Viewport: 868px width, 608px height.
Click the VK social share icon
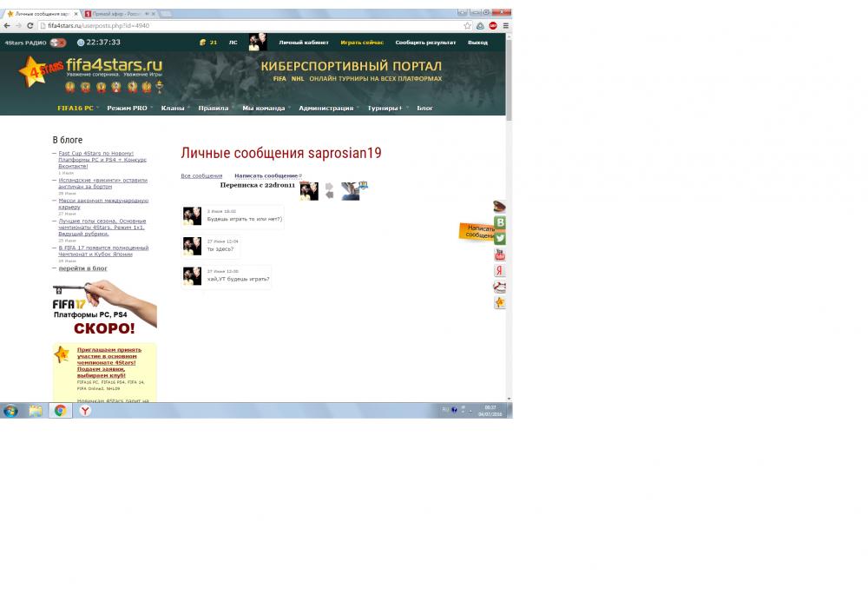coord(500,222)
